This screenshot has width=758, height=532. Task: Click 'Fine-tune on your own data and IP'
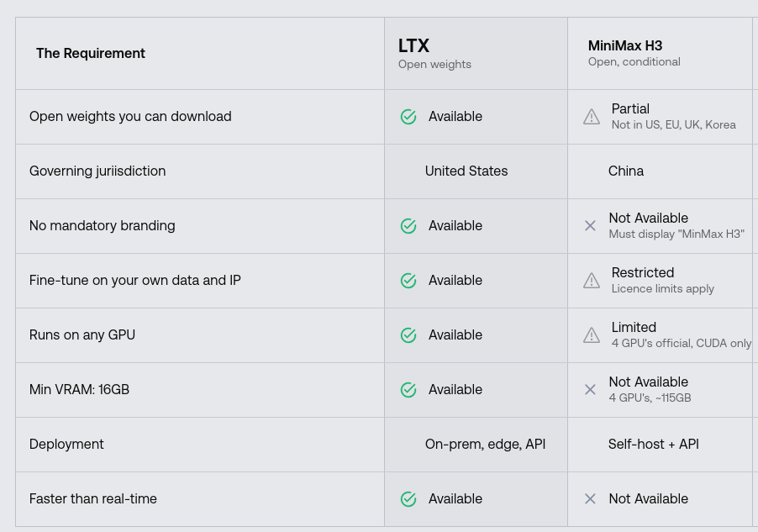coord(134,281)
